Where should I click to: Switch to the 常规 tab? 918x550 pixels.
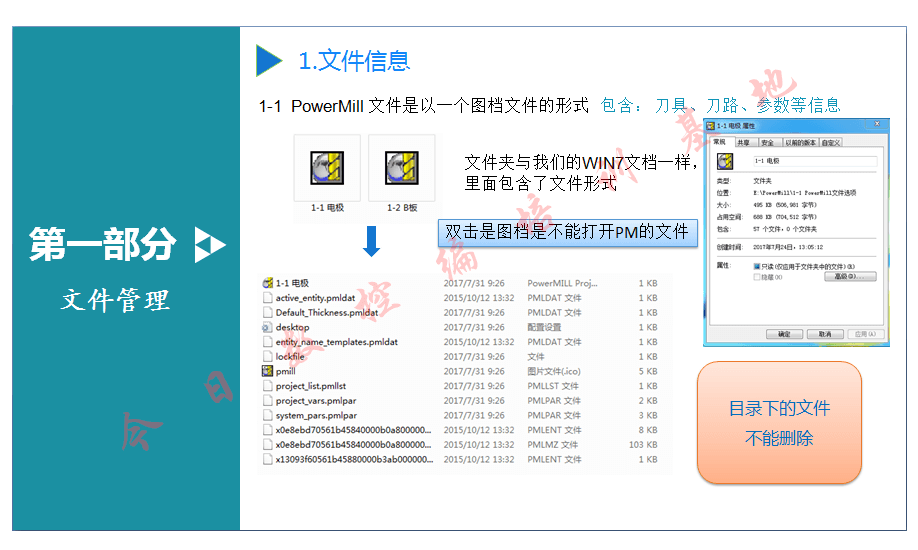click(x=720, y=142)
